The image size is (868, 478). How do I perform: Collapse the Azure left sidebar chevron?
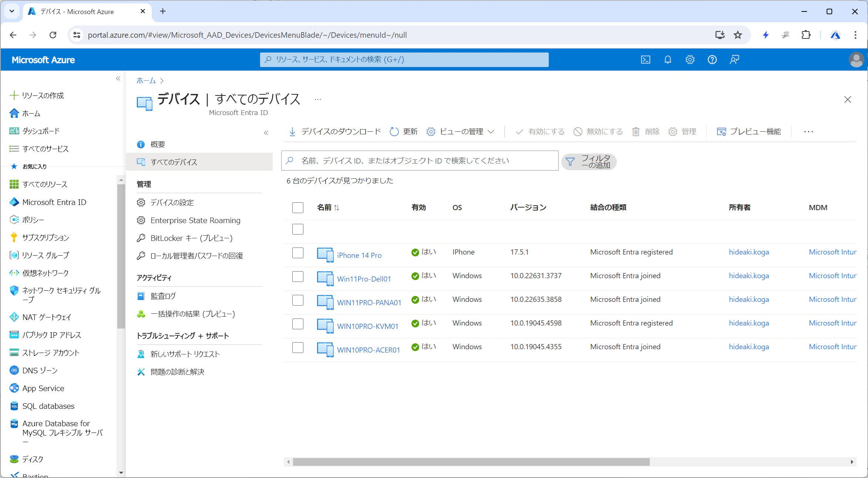pos(118,78)
